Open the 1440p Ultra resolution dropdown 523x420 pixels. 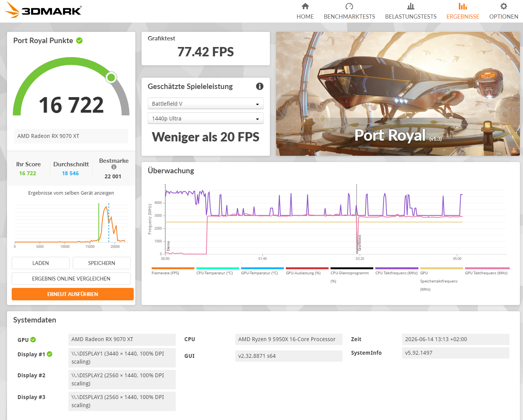(206, 119)
